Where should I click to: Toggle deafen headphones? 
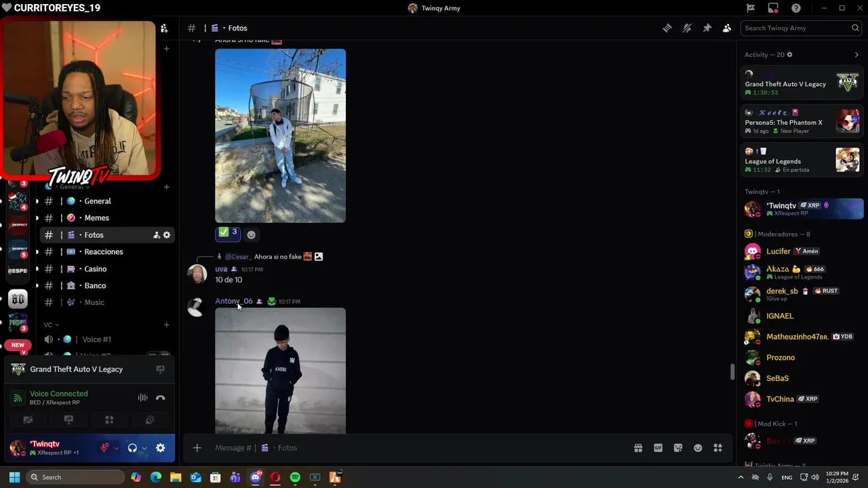tap(132, 448)
